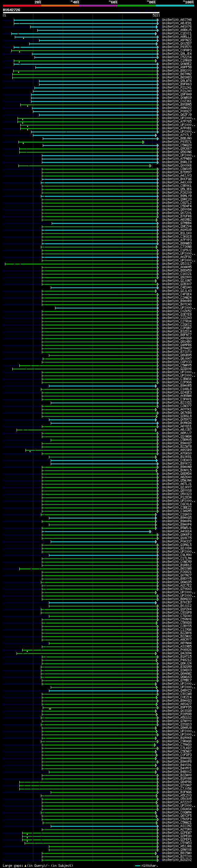Screen dimensions: 197x868
Task: Select hit label UniRef100_P21240
Action: pos(177,91)
